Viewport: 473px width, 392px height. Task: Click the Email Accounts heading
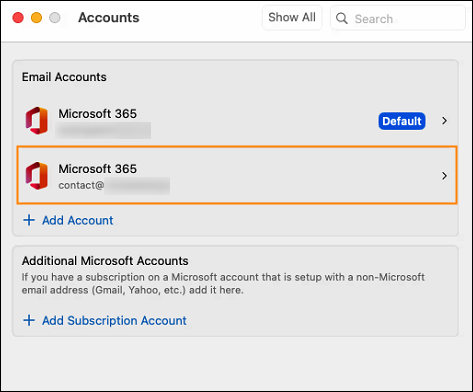click(64, 77)
